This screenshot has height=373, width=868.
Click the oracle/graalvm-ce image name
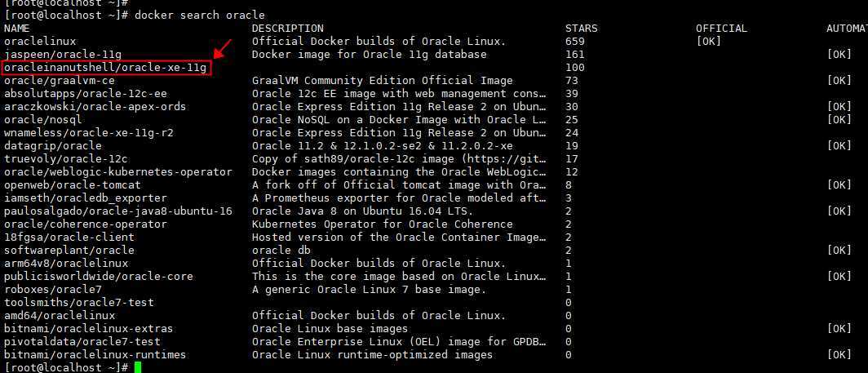point(60,80)
